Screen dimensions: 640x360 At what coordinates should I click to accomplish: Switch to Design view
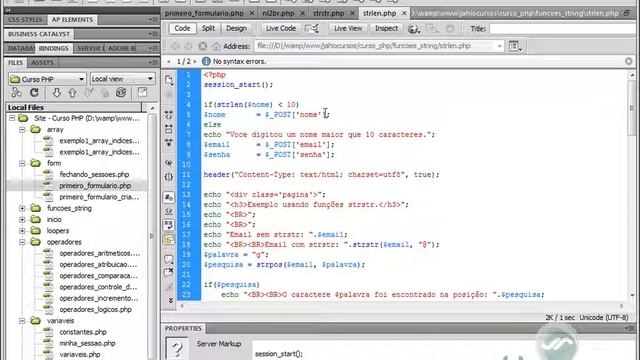tap(236, 28)
